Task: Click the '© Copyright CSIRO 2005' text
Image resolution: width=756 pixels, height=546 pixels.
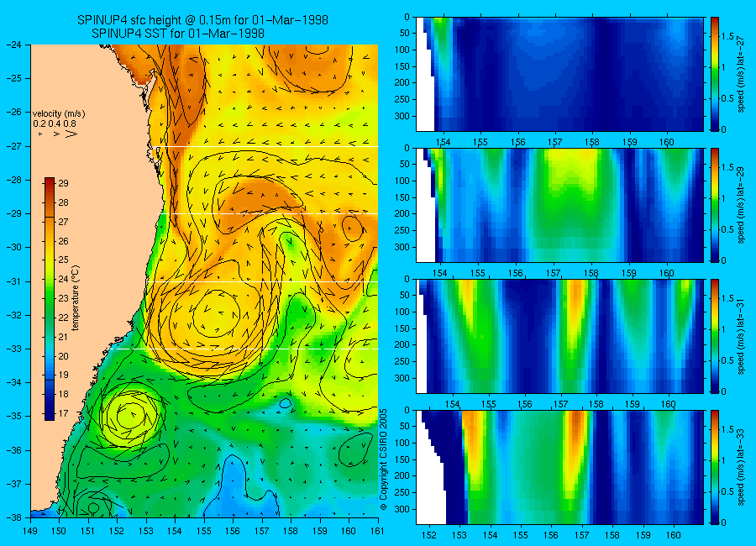Action: pyautogui.click(x=383, y=459)
